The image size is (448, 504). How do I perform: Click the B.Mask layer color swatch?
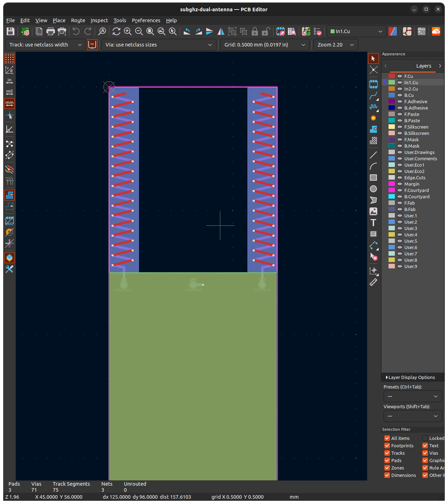[391, 146]
